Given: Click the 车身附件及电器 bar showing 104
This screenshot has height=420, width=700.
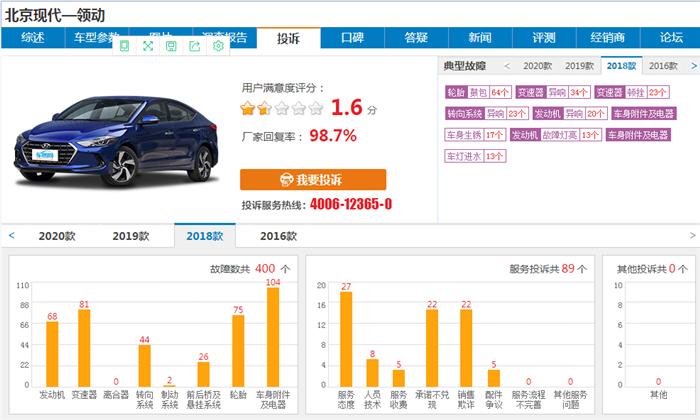Looking at the screenshot, I should (x=273, y=337).
